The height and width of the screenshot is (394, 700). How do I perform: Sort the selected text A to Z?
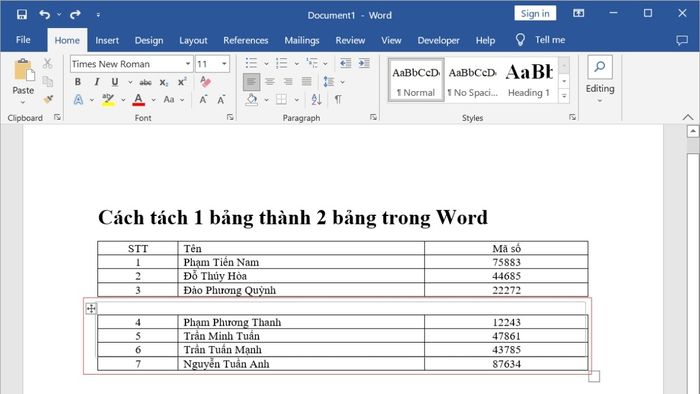(x=317, y=100)
